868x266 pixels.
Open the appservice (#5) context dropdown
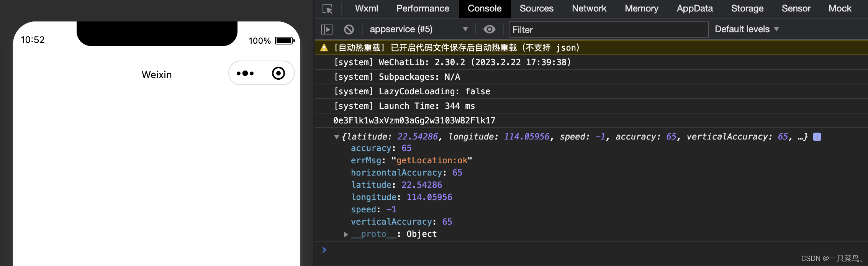coord(419,29)
